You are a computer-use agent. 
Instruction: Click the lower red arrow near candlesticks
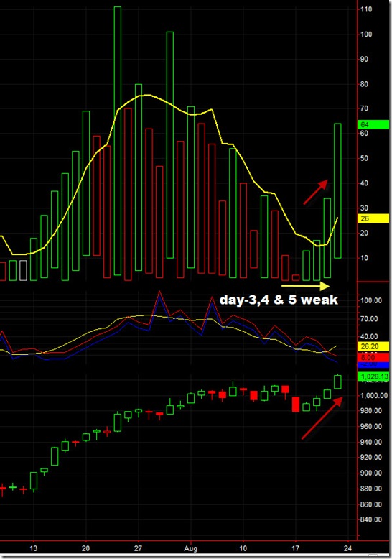pos(322,418)
